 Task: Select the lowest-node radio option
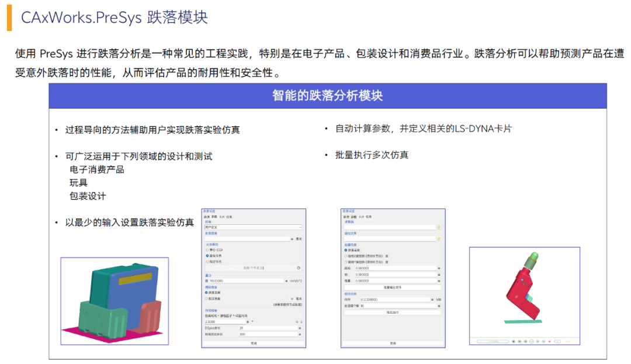(207, 256)
